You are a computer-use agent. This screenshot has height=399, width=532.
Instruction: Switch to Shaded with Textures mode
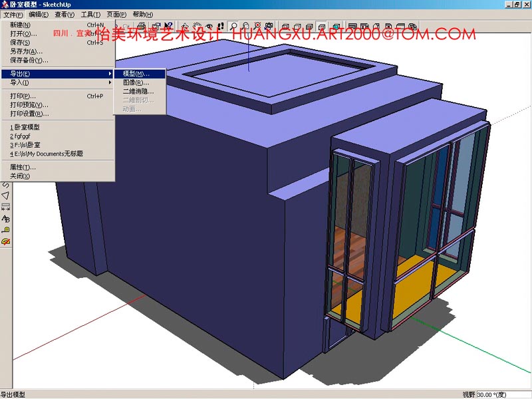click(322, 27)
